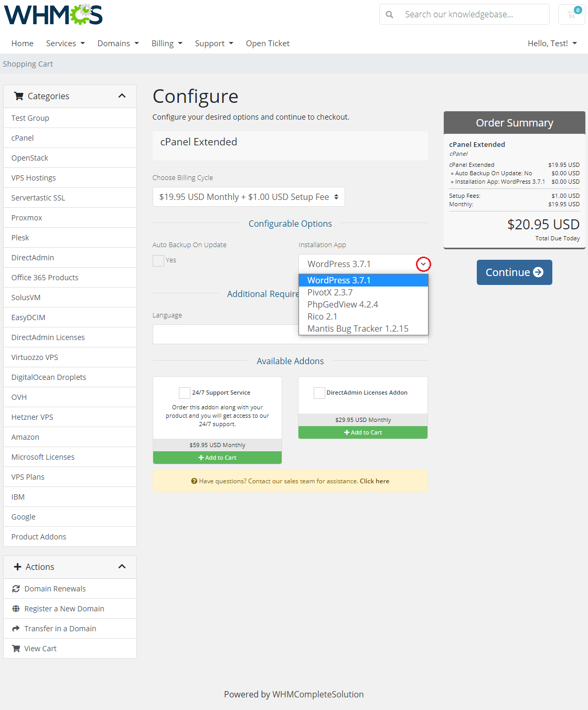This screenshot has width=588, height=710.
Task: Check the 24/7 Support Service addon box
Action: coord(185,393)
